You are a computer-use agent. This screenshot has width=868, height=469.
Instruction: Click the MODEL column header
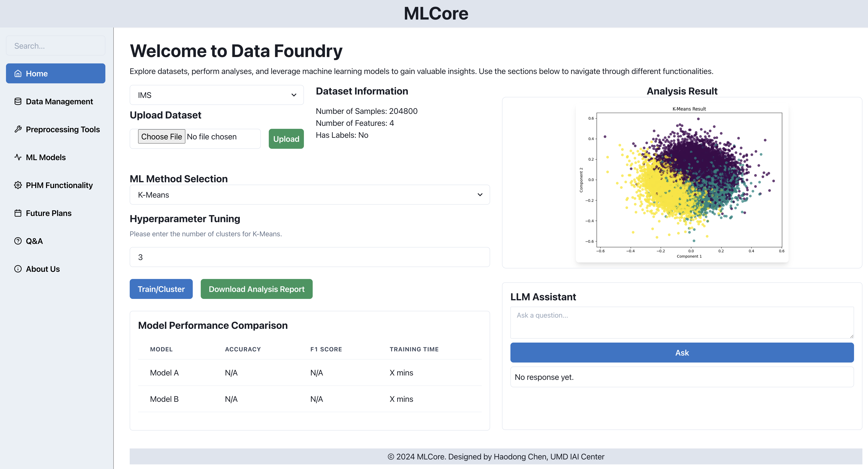pos(161,349)
